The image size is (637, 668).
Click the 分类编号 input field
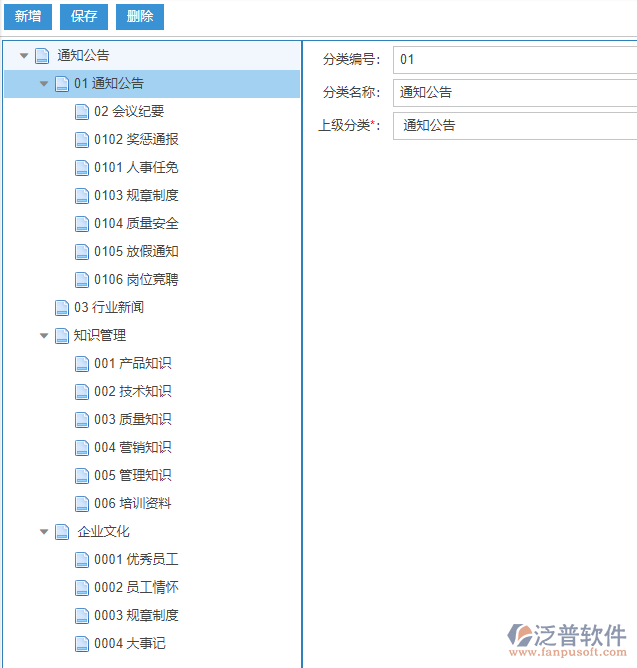pos(515,60)
